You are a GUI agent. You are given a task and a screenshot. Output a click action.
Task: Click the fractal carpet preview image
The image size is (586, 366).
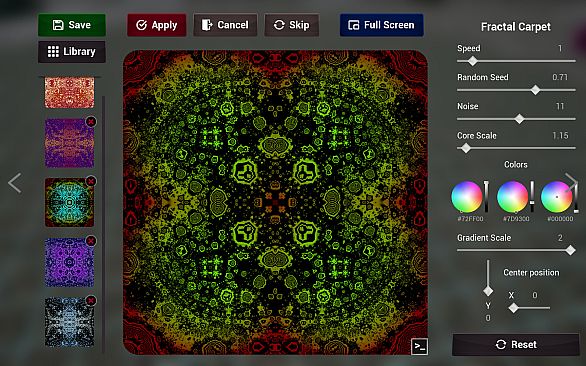click(x=275, y=202)
